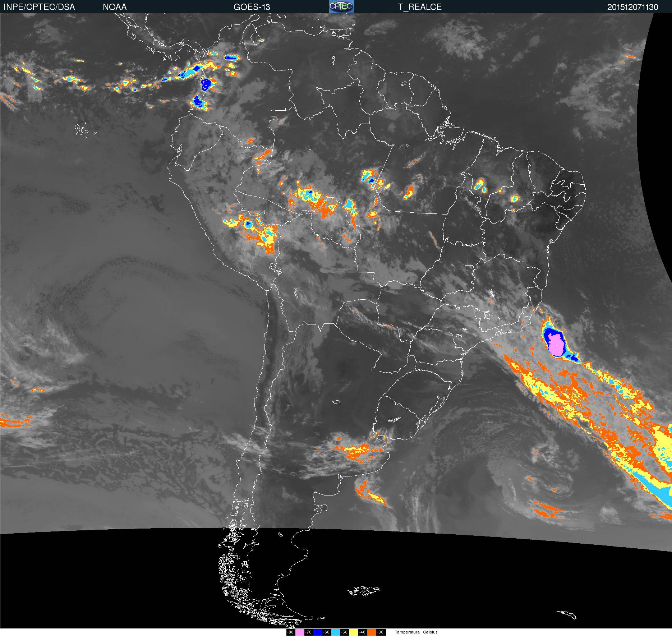Viewport: 672px width, 636px height.
Task: Click the -40 legend value
Action: pos(363,632)
